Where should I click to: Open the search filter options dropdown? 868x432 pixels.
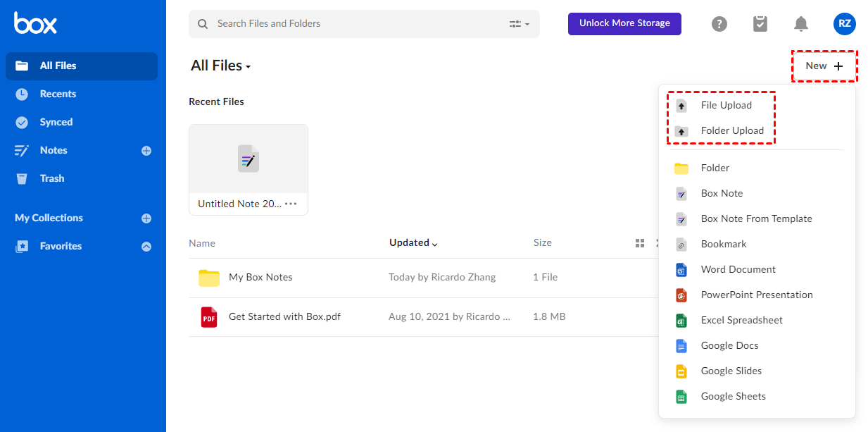(x=520, y=24)
